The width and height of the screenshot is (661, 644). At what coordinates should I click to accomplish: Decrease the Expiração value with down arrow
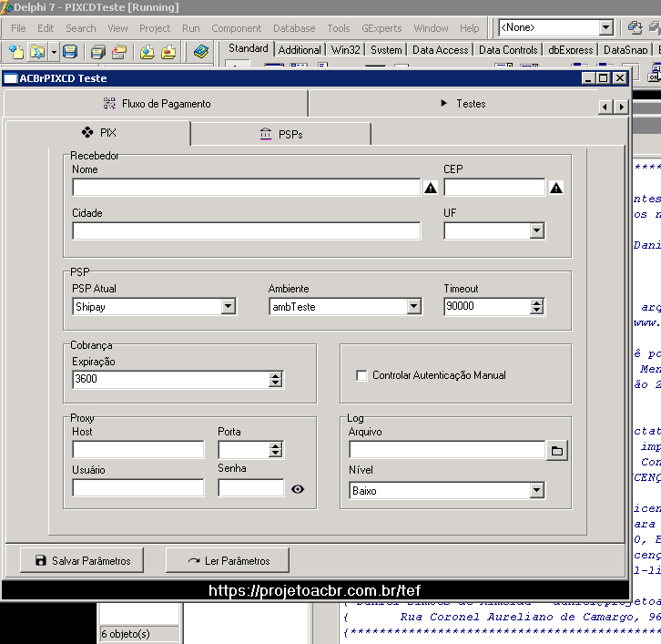[275, 383]
